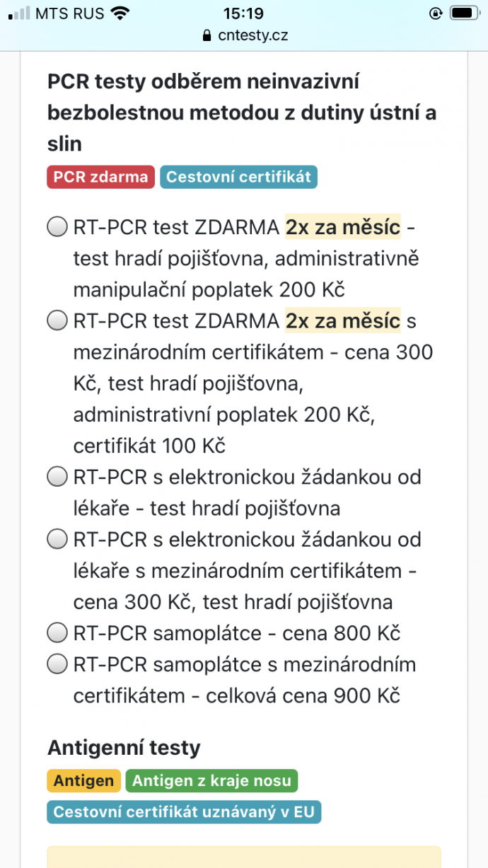Tap the red PCR zdarma badge
Screen dimensions: 488x868
pos(101,177)
